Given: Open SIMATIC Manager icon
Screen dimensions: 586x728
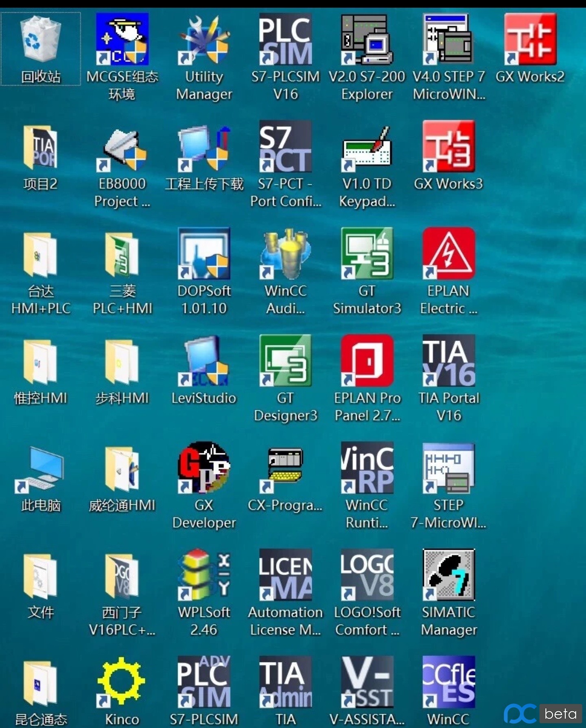Looking at the screenshot, I should point(448,575).
